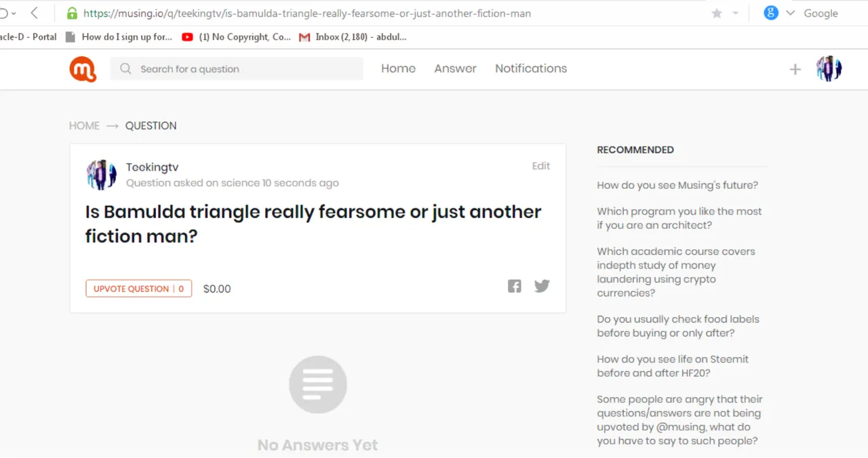Click the browser address bar URL
The image size is (868, 458).
pyautogui.click(x=307, y=13)
